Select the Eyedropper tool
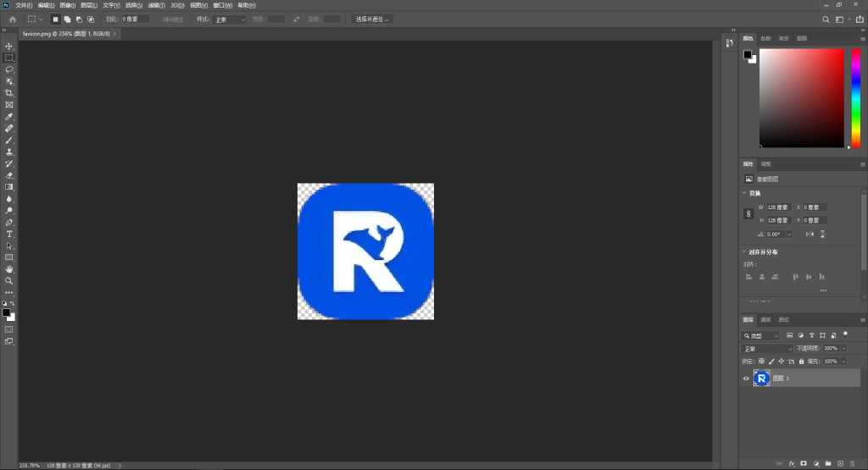Screen dimensions: 868x470 8,117
